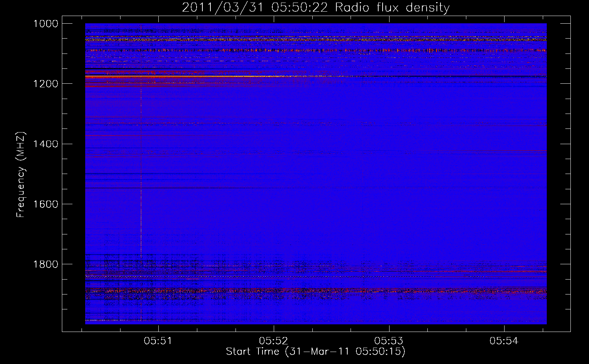Click the 05:53 time tick label
589x364 pixels.
(x=389, y=341)
